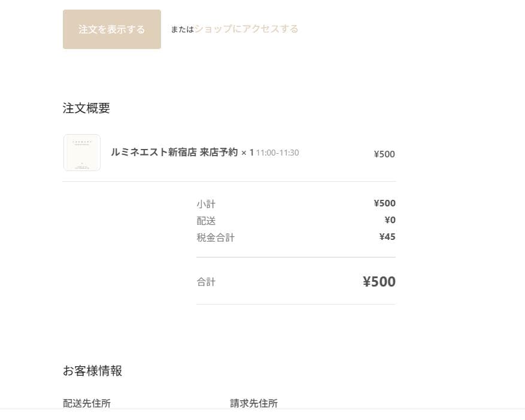Screen dimensions: 525x420
Task: Click the 税金合計 label
Action: tap(216, 238)
